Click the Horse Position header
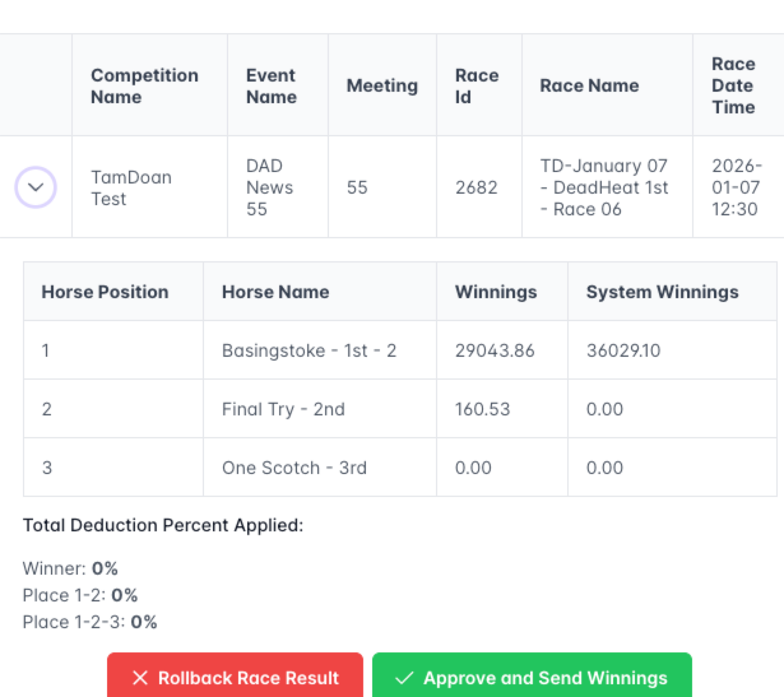 [105, 292]
